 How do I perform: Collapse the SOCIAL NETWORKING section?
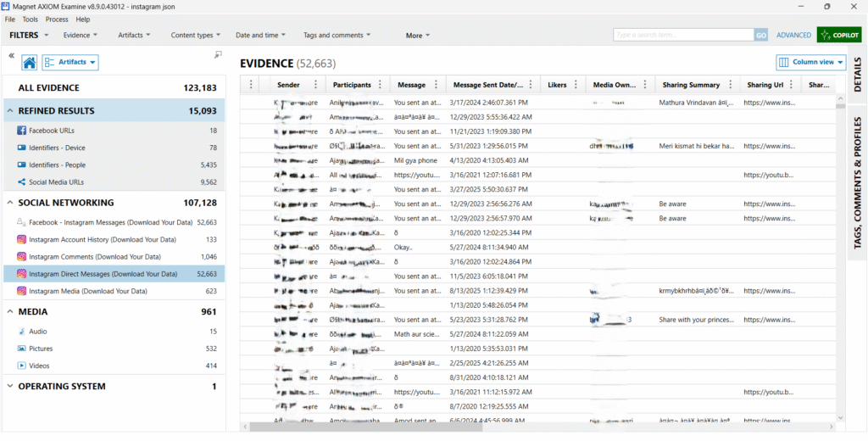(10, 203)
